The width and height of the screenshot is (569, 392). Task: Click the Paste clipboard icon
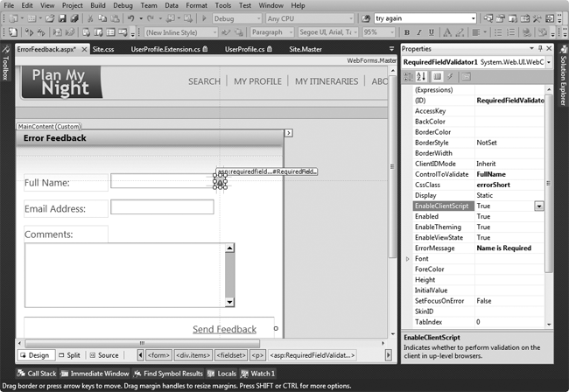pos(115,18)
